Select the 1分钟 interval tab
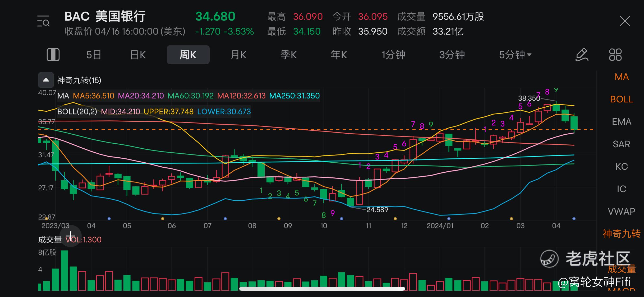The width and height of the screenshot is (644, 297). point(393,55)
